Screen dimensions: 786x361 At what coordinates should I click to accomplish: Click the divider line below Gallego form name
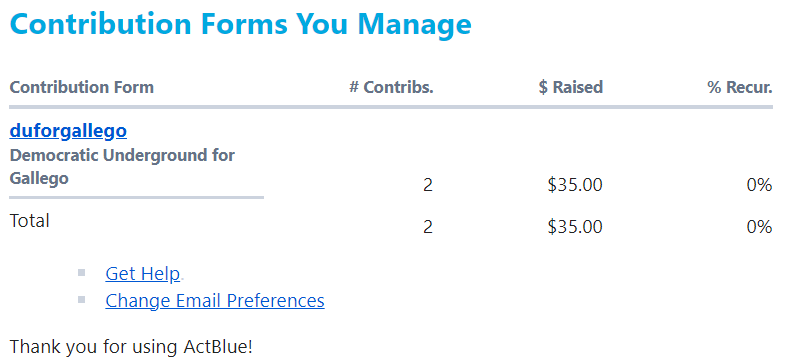coord(136,198)
